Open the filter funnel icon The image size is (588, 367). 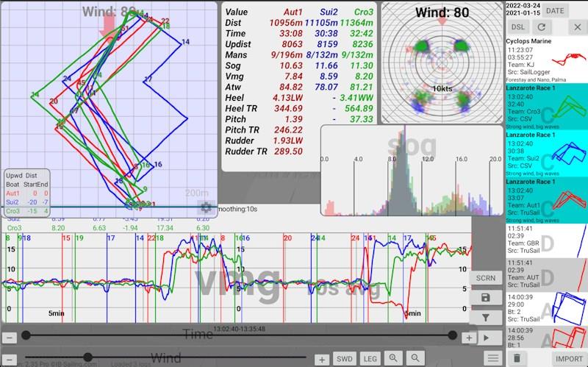click(486, 318)
